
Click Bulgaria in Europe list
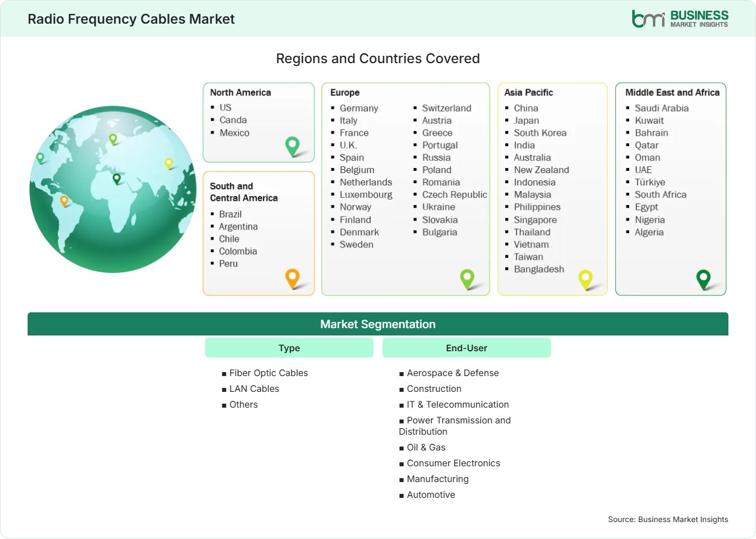pyautogui.click(x=439, y=232)
